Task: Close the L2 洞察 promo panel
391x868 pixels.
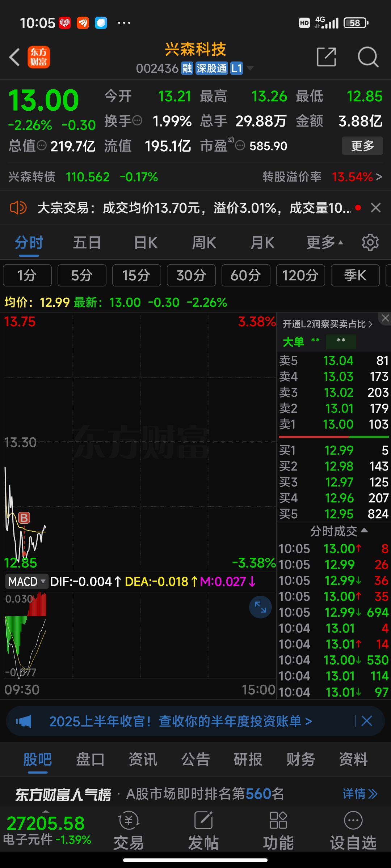Action: coord(385,318)
